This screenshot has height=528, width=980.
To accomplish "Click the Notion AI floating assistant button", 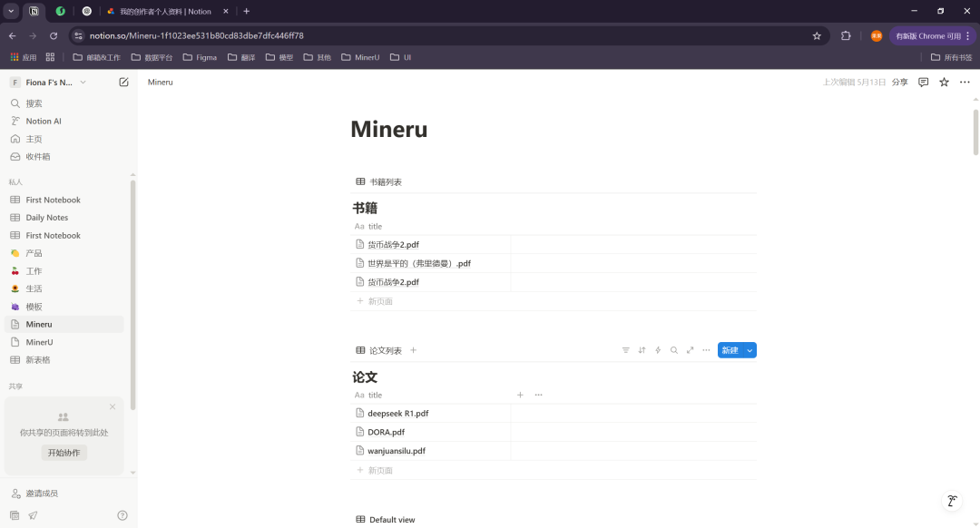I will (952, 501).
